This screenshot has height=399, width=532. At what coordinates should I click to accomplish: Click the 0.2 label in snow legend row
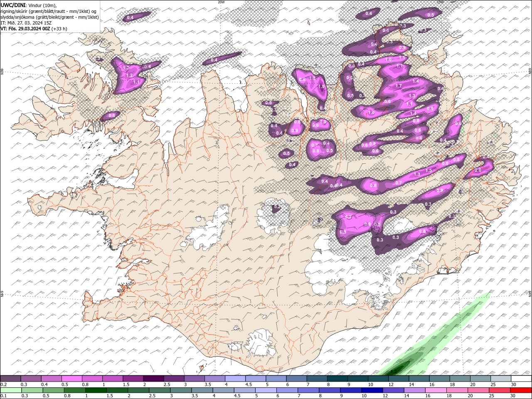pyautogui.click(x=3, y=384)
